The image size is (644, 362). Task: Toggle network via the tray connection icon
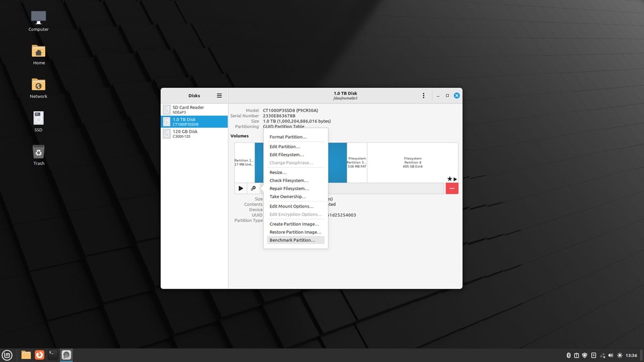[603, 355]
